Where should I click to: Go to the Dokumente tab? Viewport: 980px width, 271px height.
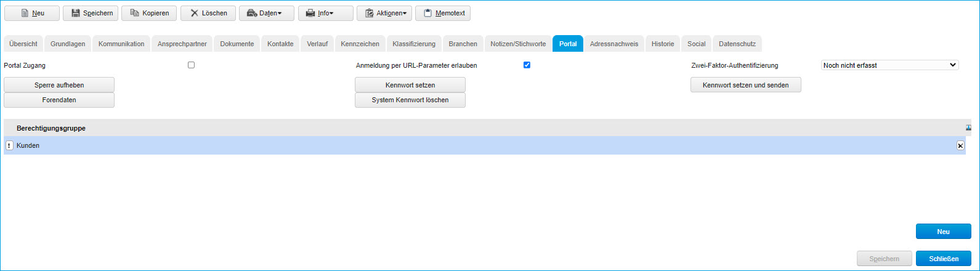[x=237, y=44]
